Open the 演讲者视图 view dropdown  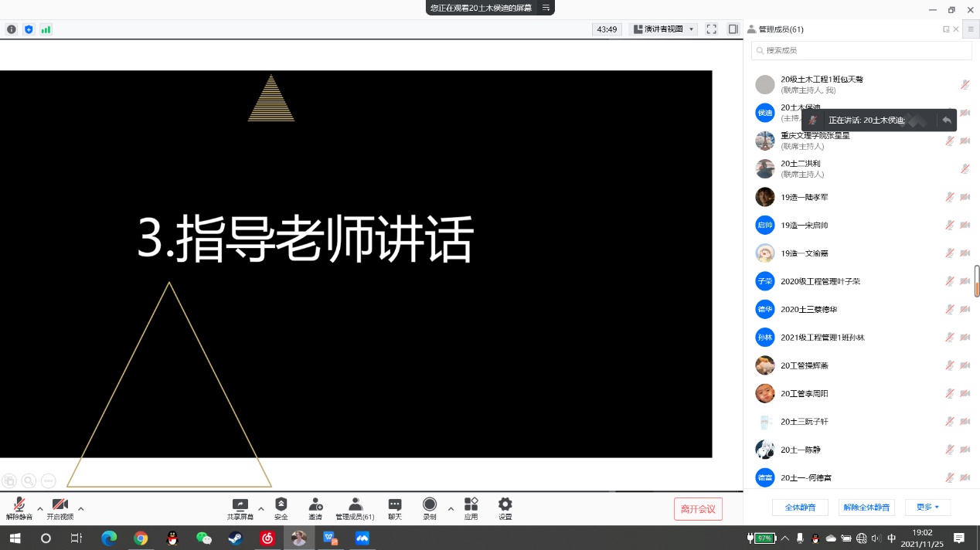(x=664, y=29)
